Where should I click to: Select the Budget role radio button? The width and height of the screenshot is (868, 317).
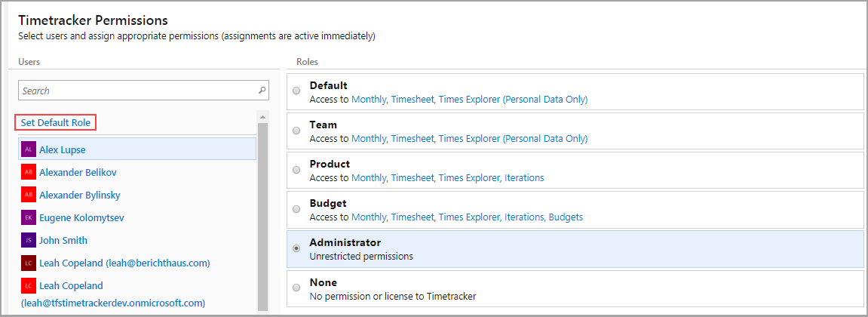[296, 209]
